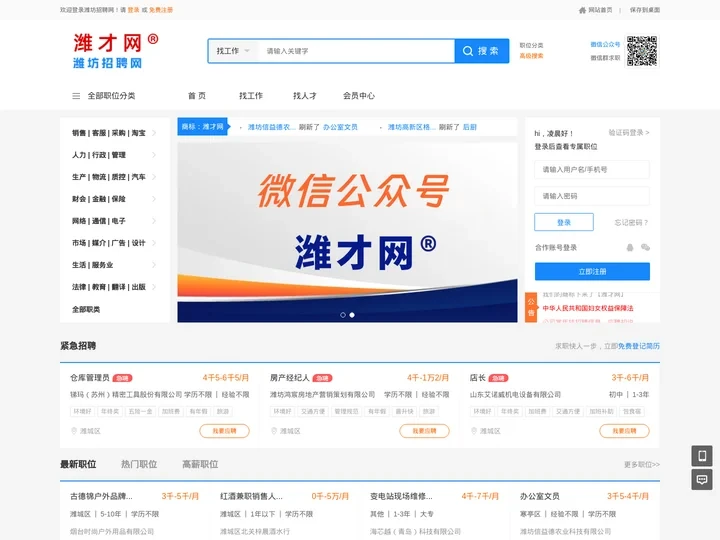Viewport: 720px width, 540px height.
Task: Click the orange 公告 notice badge
Action: [x=531, y=307]
